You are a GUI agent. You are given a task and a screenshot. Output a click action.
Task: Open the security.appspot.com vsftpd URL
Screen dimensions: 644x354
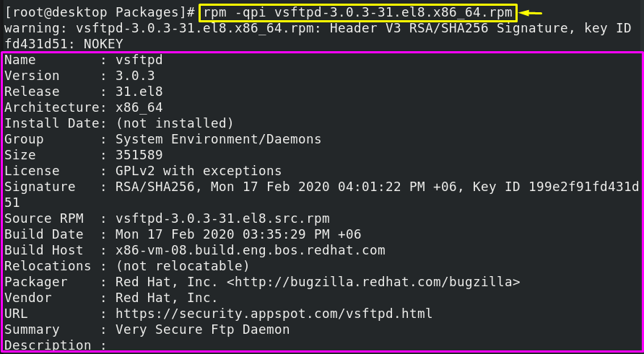pyautogui.click(x=274, y=314)
